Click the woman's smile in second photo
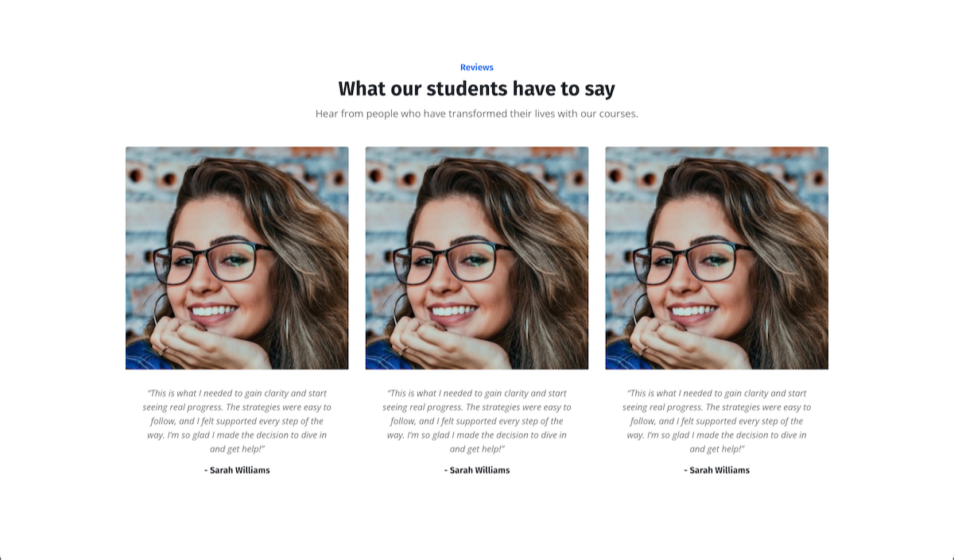954x560 pixels. [452, 311]
